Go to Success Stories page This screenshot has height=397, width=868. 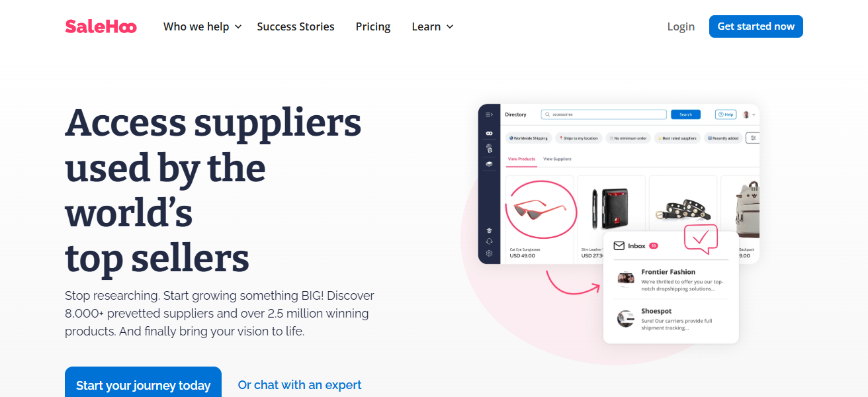[296, 26]
